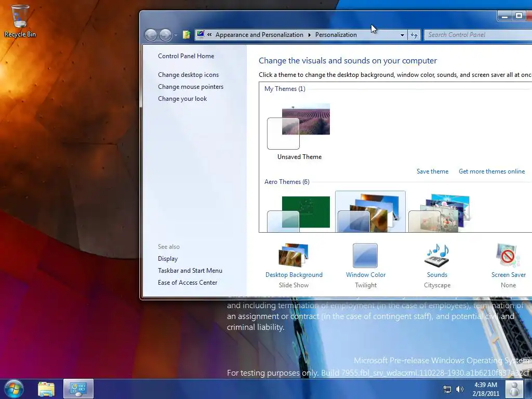Open Taskbar and Start Menu link

click(190, 270)
